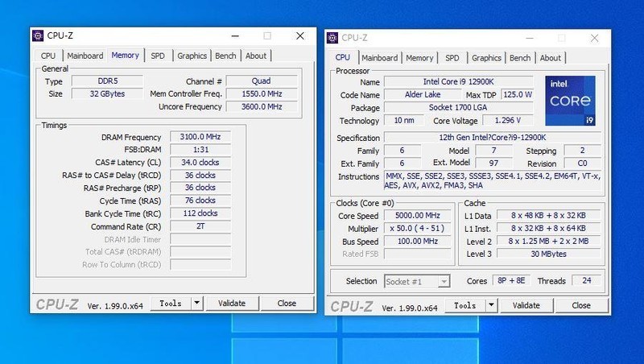Click Mem Controller Freq. value 1550.0 MHz
This screenshot has height=364, width=644.
point(261,93)
